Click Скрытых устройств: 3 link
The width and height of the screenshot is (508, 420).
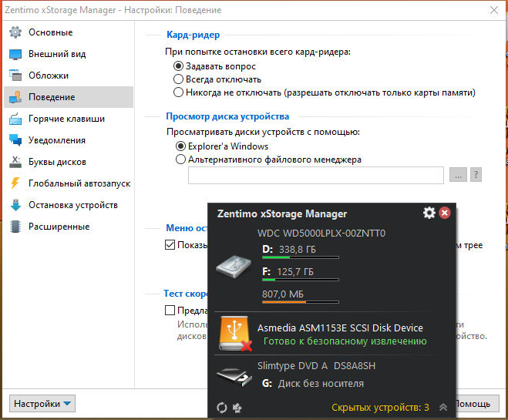(380, 408)
